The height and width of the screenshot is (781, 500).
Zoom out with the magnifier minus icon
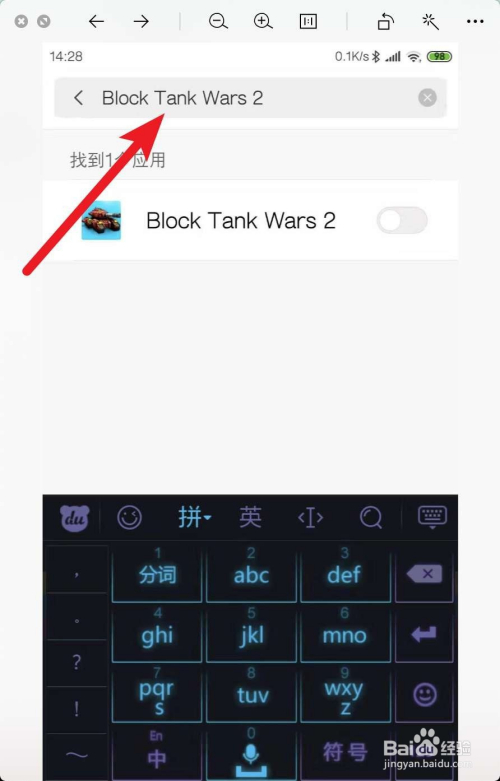pos(218,21)
